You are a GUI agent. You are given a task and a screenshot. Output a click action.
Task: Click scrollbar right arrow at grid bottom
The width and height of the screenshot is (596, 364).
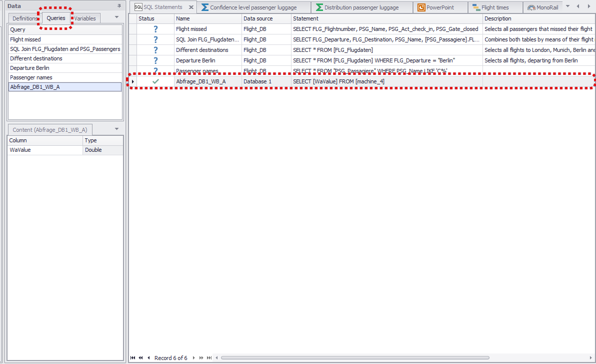click(x=590, y=358)
